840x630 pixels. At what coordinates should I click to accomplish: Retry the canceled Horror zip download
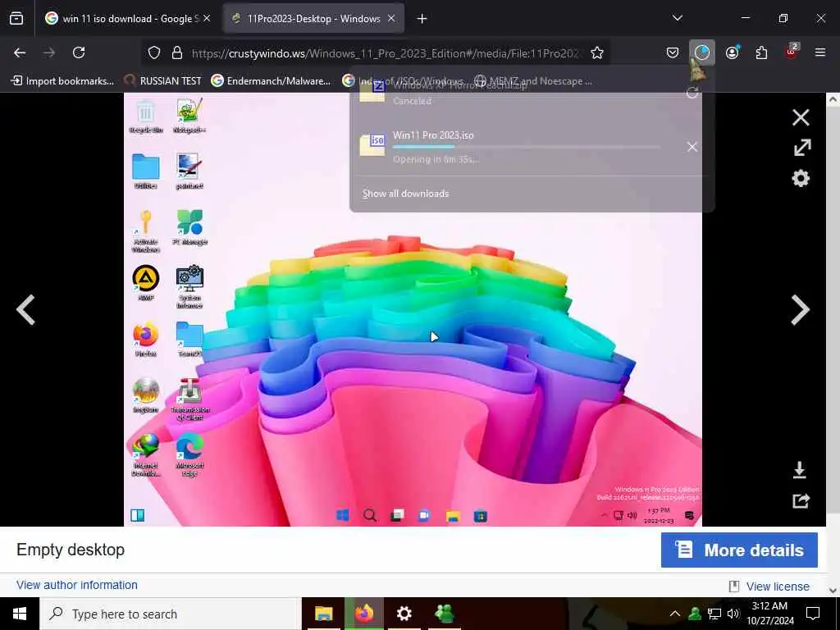(692, 93)
